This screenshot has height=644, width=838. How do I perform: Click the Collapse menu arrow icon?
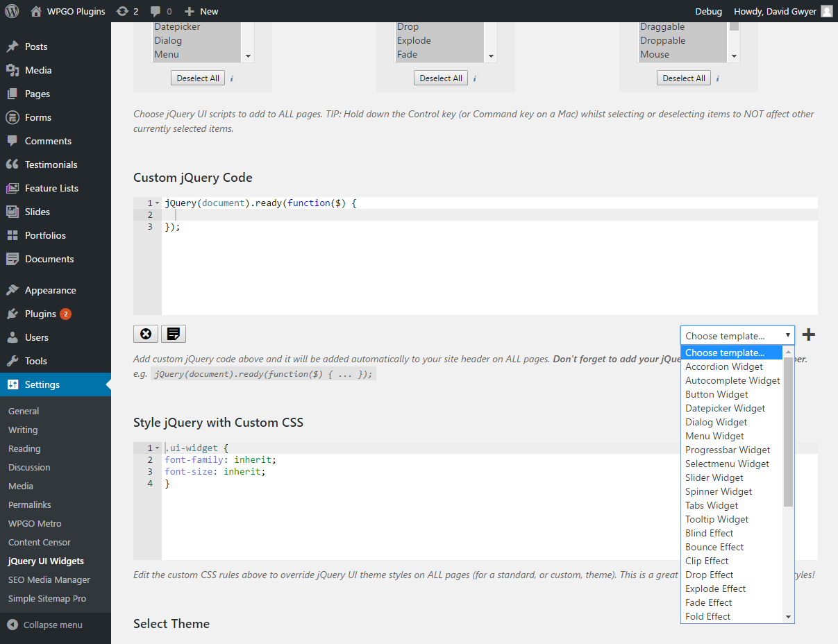[12, 625]
